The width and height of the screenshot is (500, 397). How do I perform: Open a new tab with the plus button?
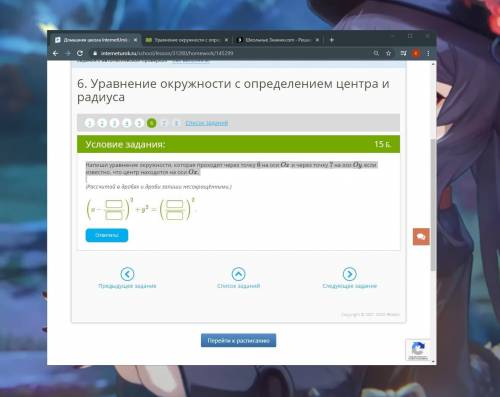(331, 40)
